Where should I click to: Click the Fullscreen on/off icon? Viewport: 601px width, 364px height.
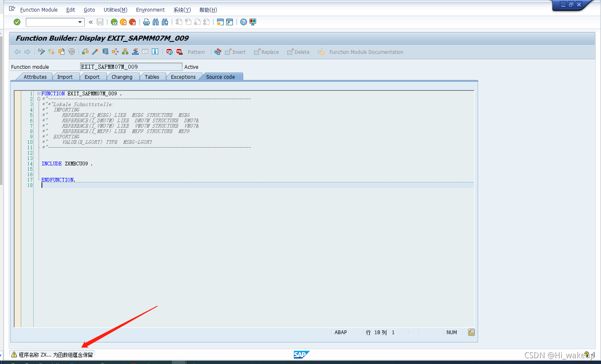tap(145, 52)
